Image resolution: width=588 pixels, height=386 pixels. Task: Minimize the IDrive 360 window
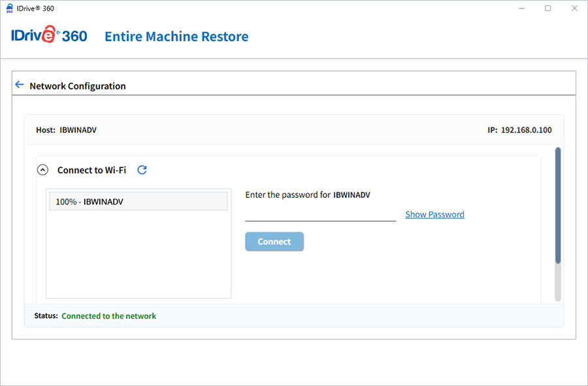point(521,8)
